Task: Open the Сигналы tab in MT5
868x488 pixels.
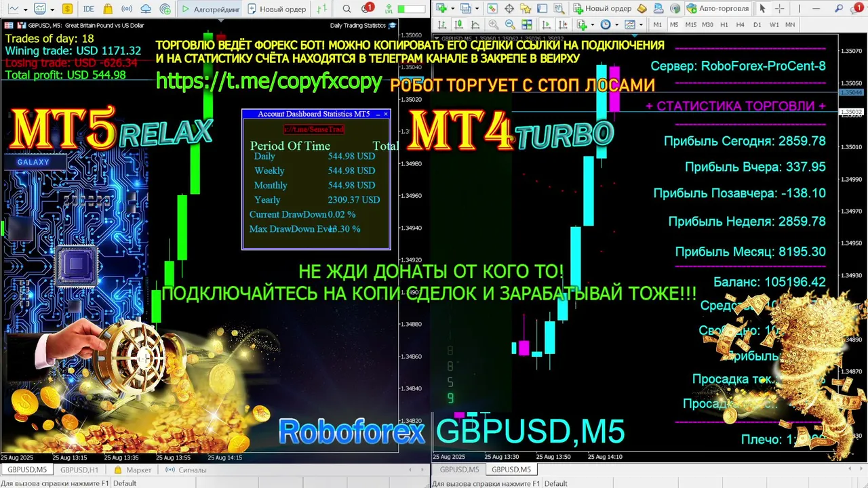Action: click(186, 470)
